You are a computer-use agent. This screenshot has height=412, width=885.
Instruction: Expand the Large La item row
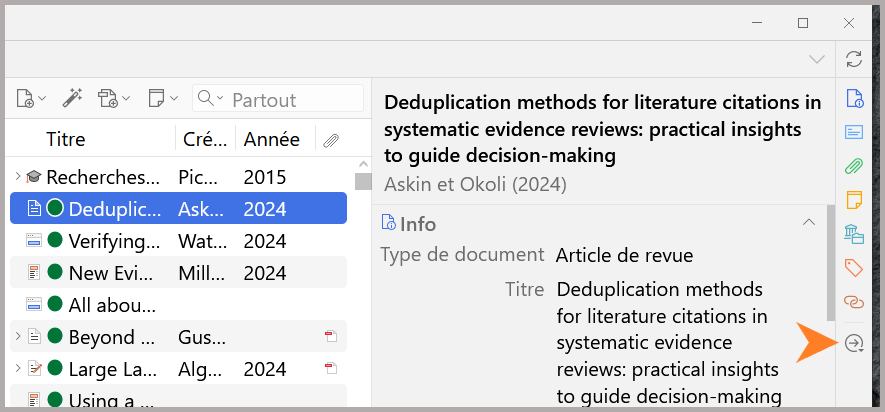18,369
